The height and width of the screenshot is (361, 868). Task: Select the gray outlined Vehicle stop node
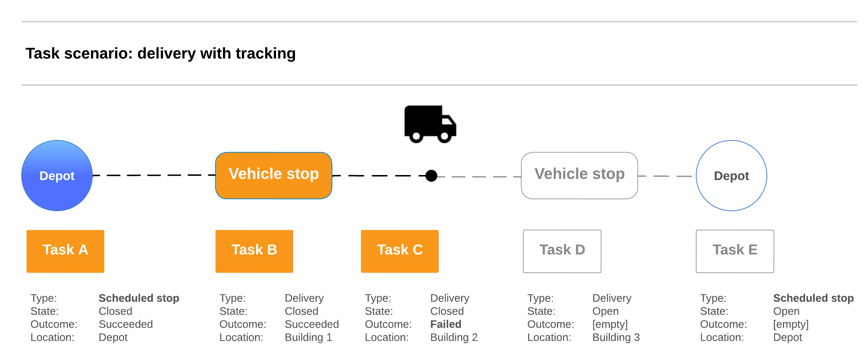pos(579,175)
